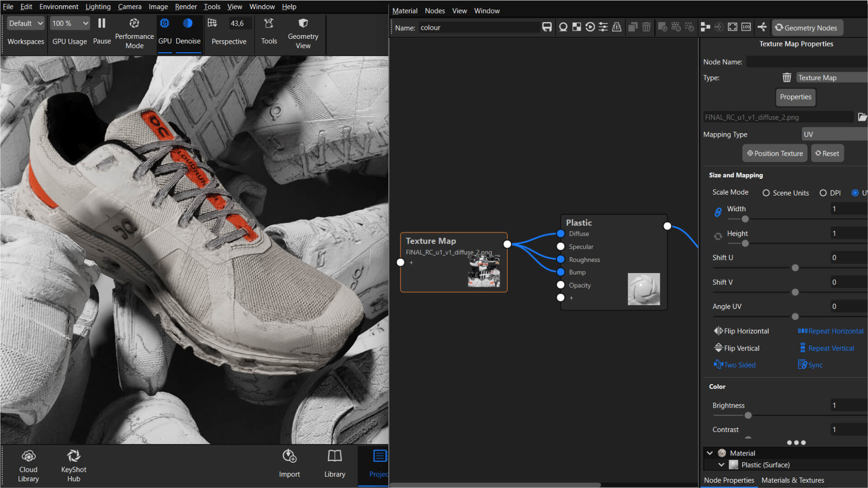The width and height of the screenshot is (868, 488).
Task: Delete selected node using graph toolbar trash
Action: (647, 27)
